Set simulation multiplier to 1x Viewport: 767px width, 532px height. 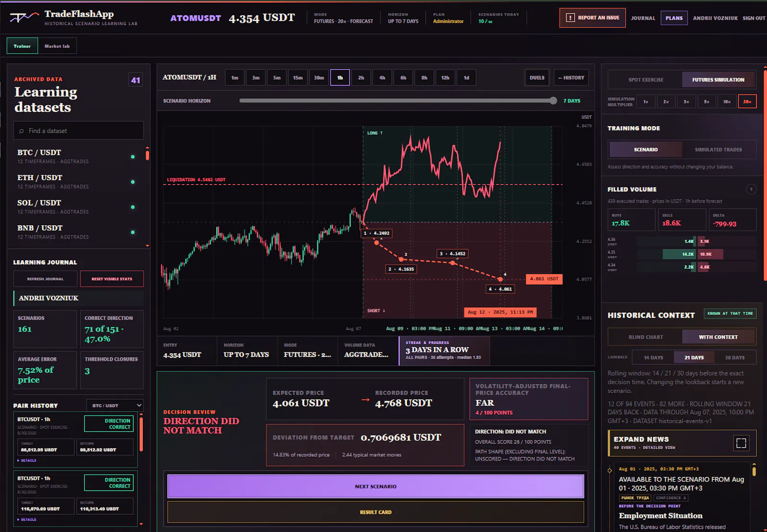(646, 102)
